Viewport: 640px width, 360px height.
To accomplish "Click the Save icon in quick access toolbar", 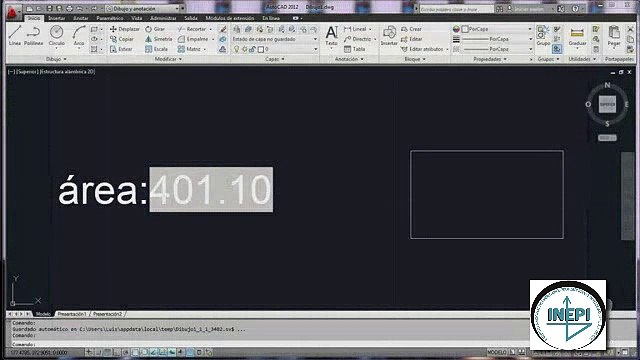I will 49,9.
